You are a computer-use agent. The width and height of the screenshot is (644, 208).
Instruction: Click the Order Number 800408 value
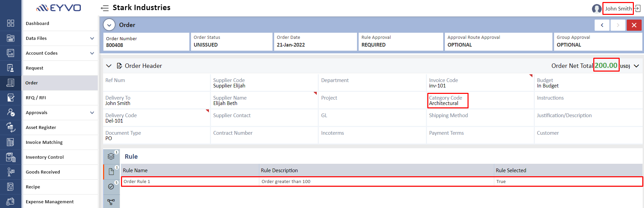[x=115, y=45]
